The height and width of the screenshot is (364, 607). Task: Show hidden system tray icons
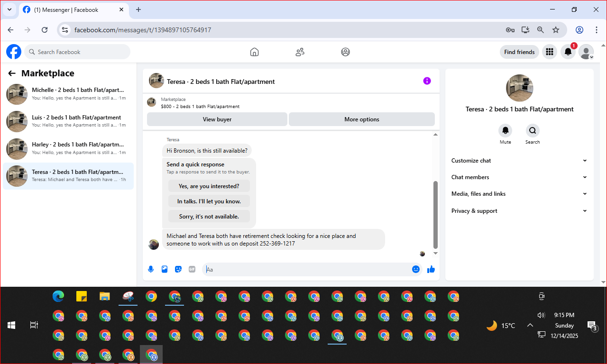point(530,325)
